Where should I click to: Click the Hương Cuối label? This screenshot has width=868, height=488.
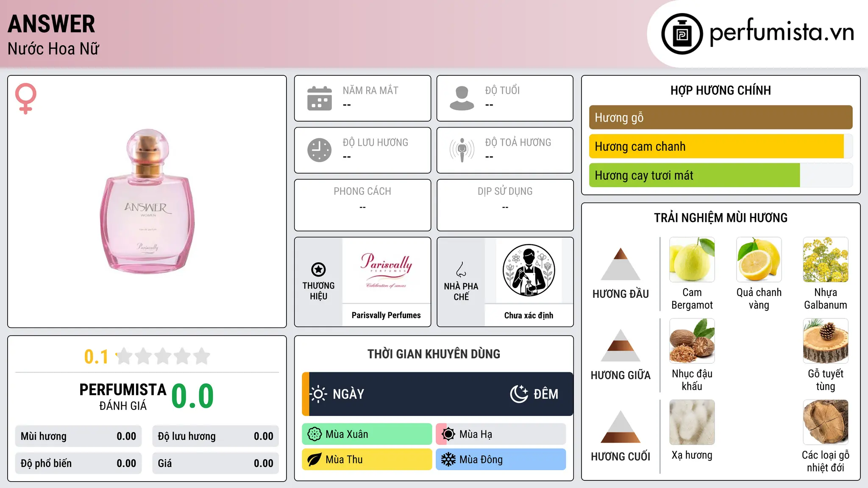coord(620,457)
